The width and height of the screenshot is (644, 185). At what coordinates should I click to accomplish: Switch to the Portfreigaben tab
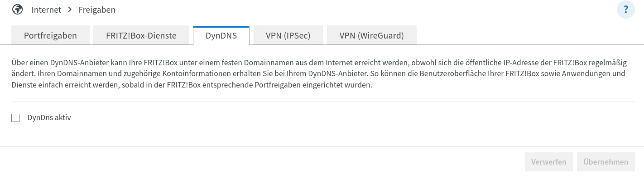[x=50, y=36]
